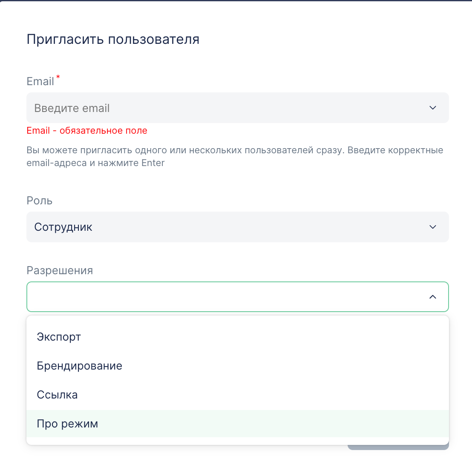Viewport: 472px width, 476px height.
Task: Choose Брендирование from the permissions list
Action: (x=80, y=366)
